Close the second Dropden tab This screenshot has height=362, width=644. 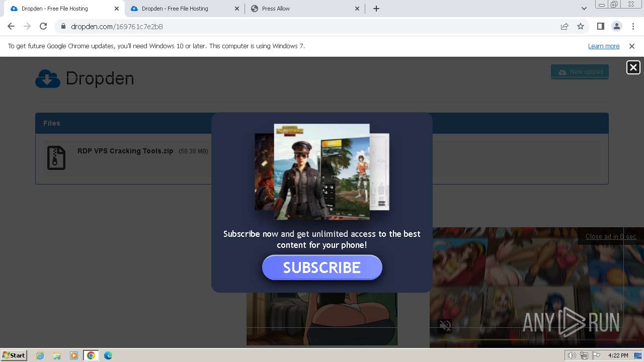(x=237, y=9)
